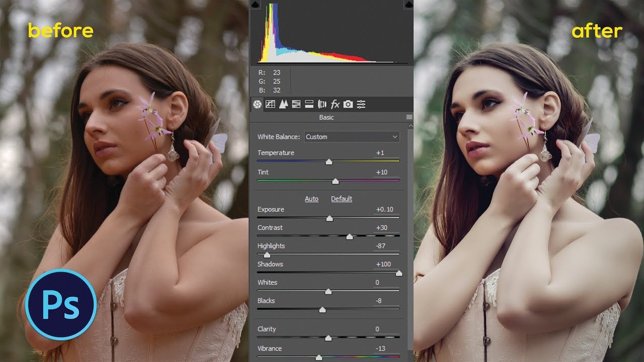
Task: Click the Blacks slider handle
Action: click(323, 310)
